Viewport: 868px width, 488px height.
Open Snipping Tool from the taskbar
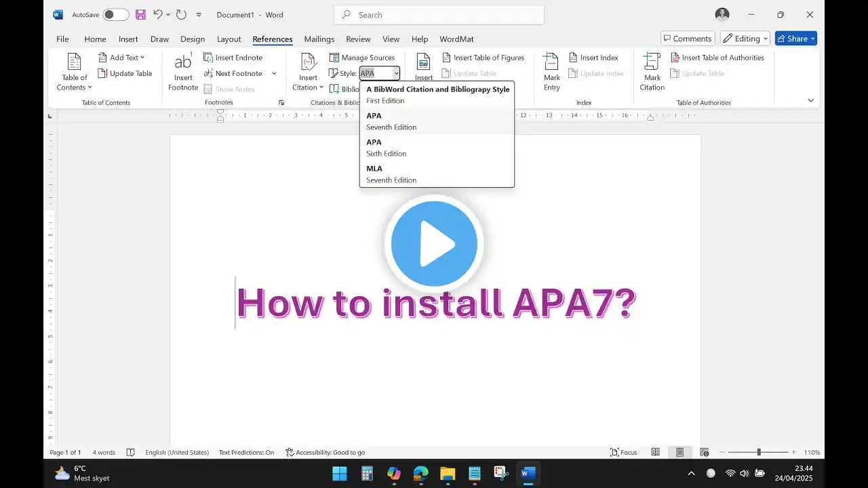(501, 473)
